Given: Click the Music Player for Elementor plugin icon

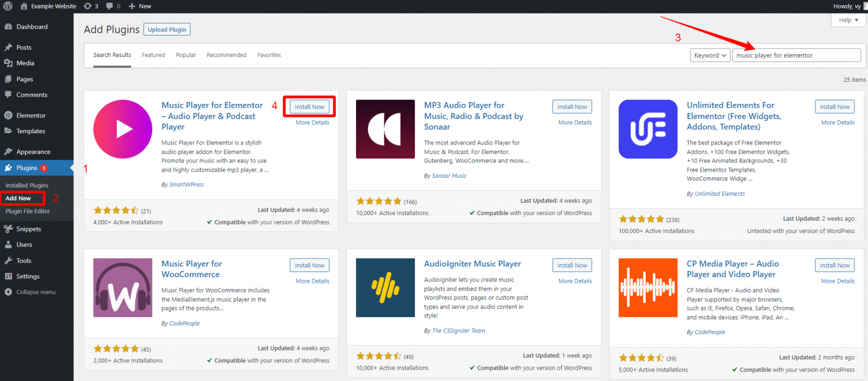Looking at the screenshot, I should [x=123, y=129].
